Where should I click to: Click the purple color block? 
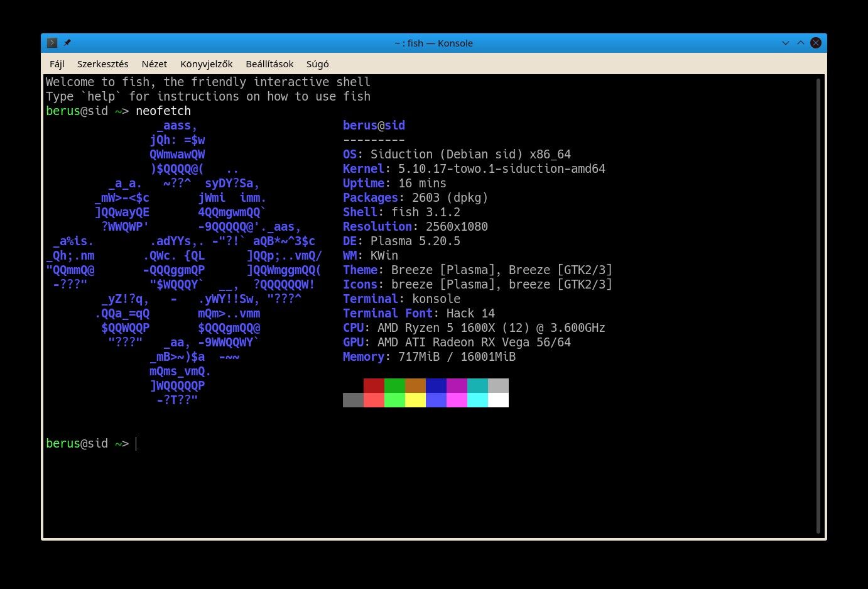click(x=457, y=385)
